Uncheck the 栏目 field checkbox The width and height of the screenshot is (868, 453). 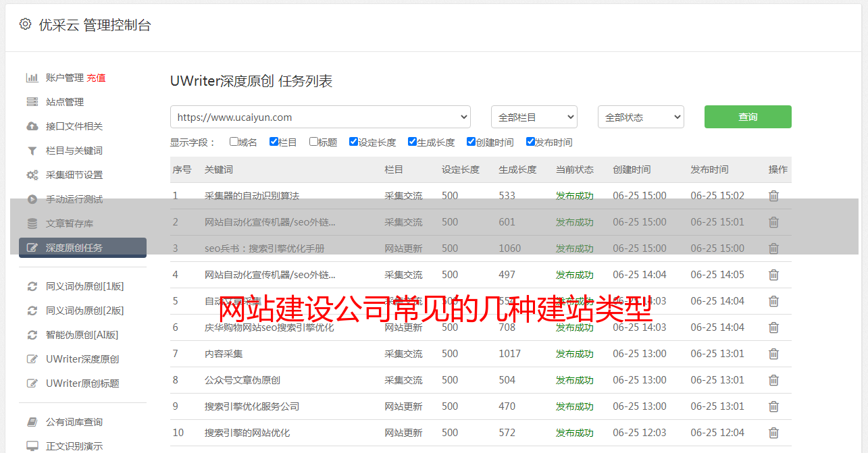[x=274, y=142]
